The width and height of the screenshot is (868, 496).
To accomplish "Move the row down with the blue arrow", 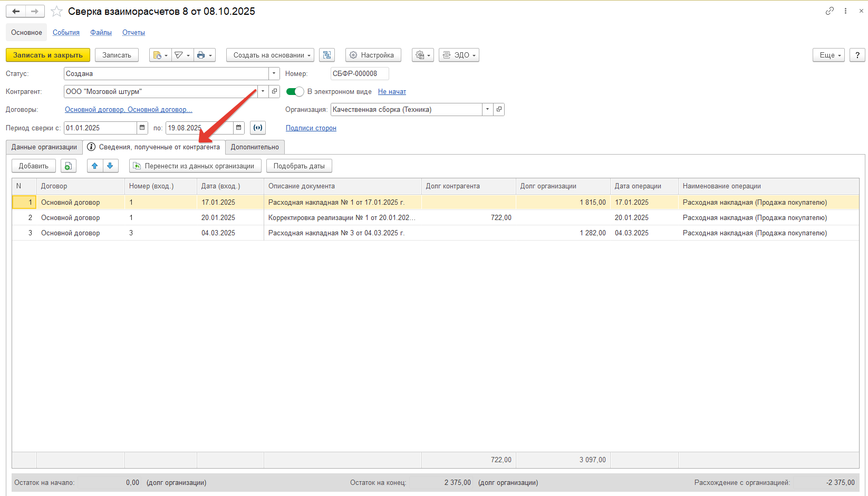I will point(110,166).
